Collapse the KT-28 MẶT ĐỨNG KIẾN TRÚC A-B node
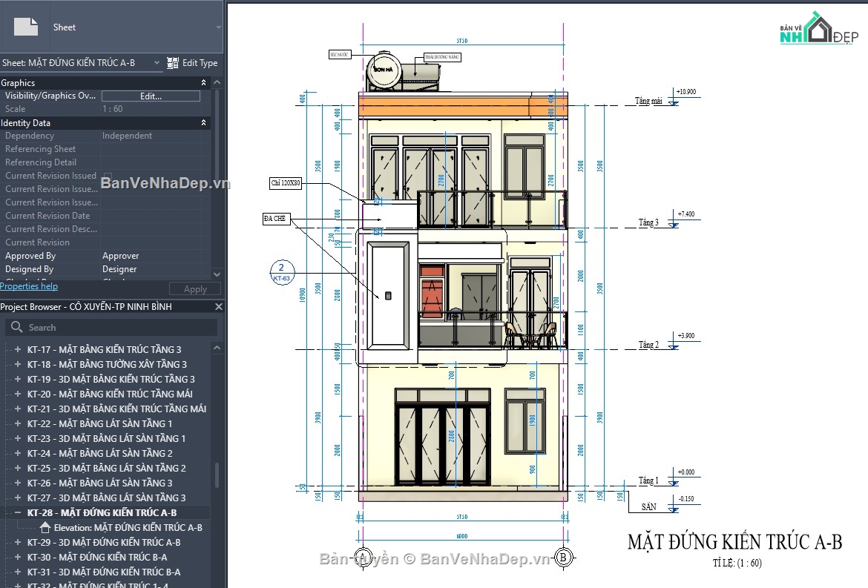868x588 pixels. pos(18,513)
